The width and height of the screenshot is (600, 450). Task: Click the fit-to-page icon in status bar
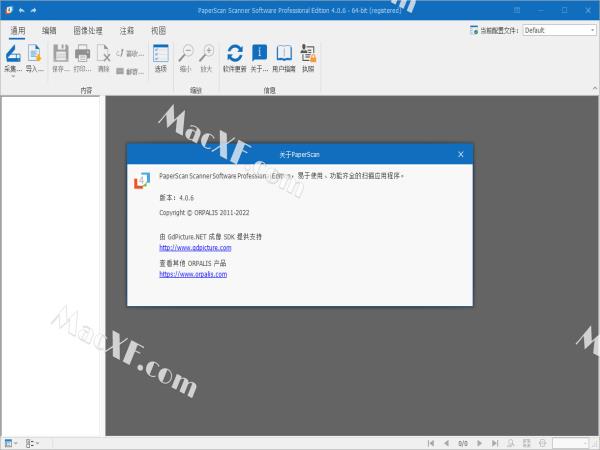coord(527,443)
